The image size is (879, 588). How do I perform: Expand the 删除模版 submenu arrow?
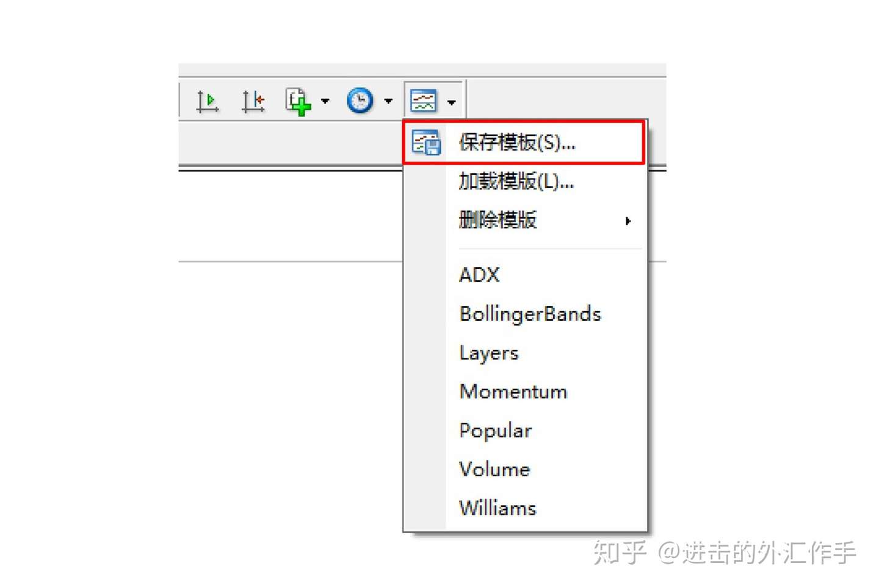point(628,221)
